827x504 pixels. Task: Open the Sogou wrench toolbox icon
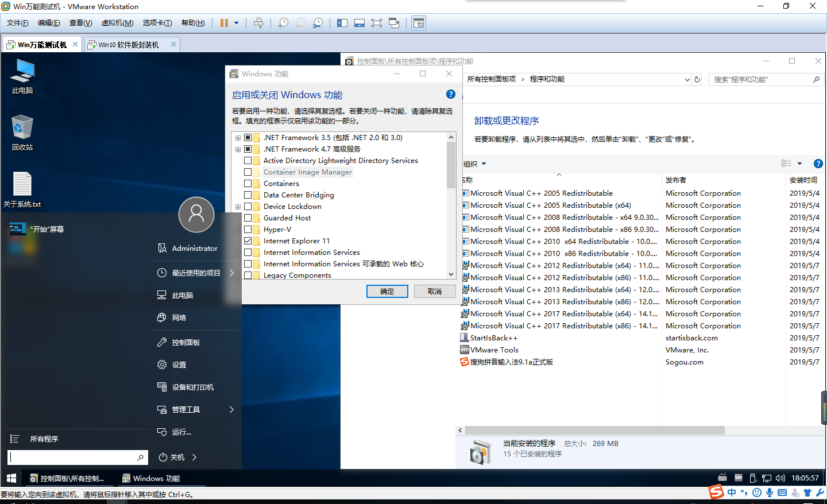pyautogui.click(x=820, y=493)
